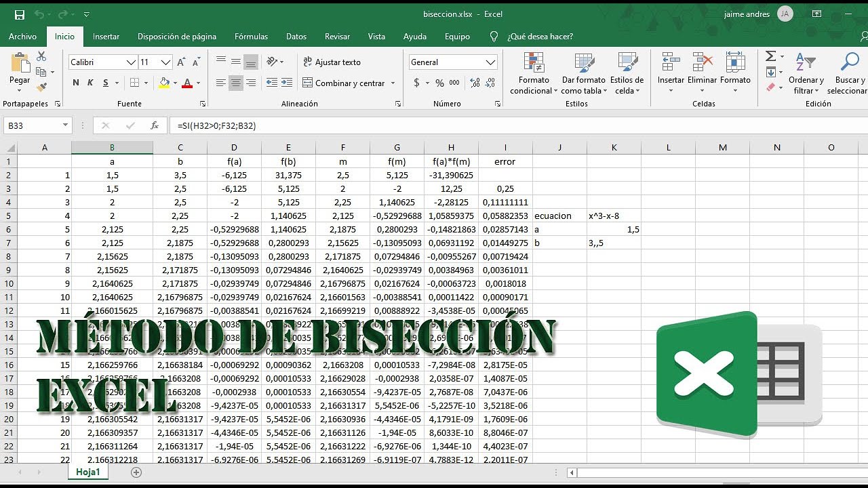868x488 pixels.
Task: Switch to the Disposición de página tab
Action: pyautogui.click(x=177, y=37)
